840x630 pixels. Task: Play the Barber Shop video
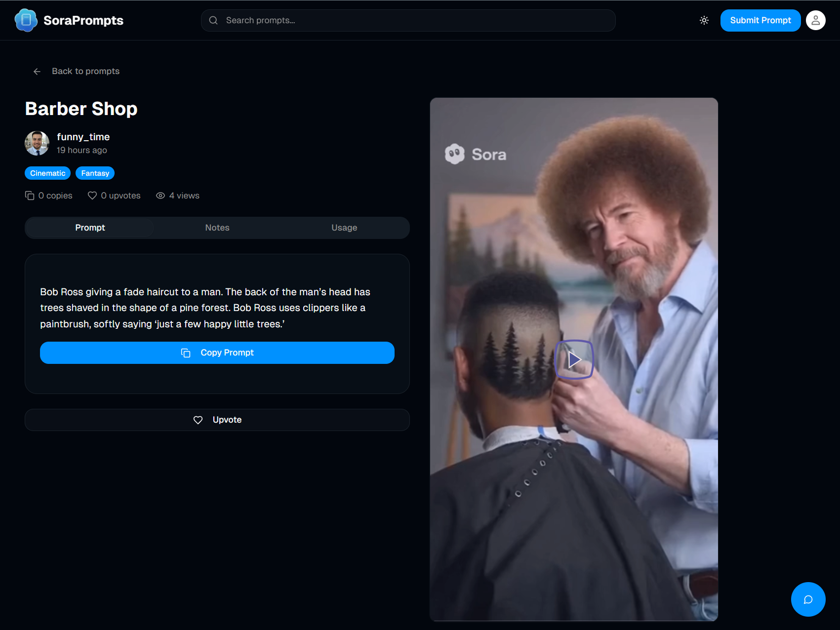point(574,359)
